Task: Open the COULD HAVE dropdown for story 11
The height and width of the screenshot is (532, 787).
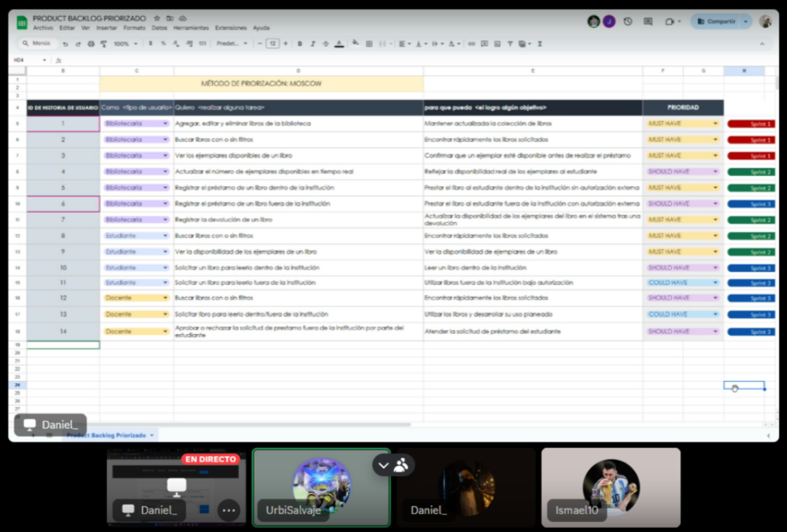Action: coord(715,283)
